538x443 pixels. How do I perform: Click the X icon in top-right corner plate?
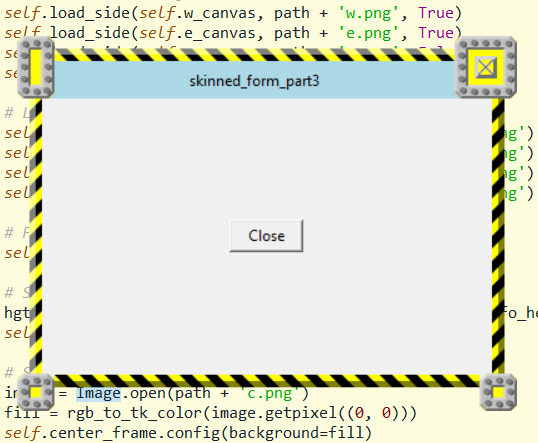point(486,67)
